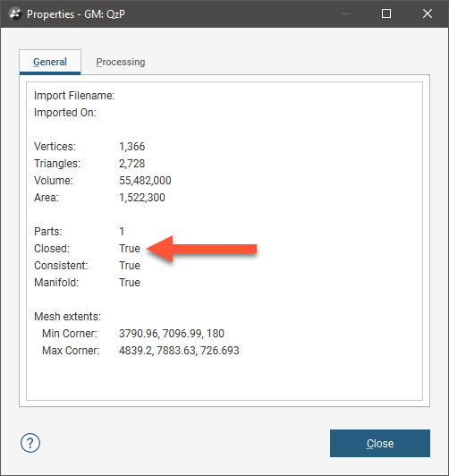The image size is (449, 476).
Task: Click the Min Corner coordinates text
Action: pos(172,334)
